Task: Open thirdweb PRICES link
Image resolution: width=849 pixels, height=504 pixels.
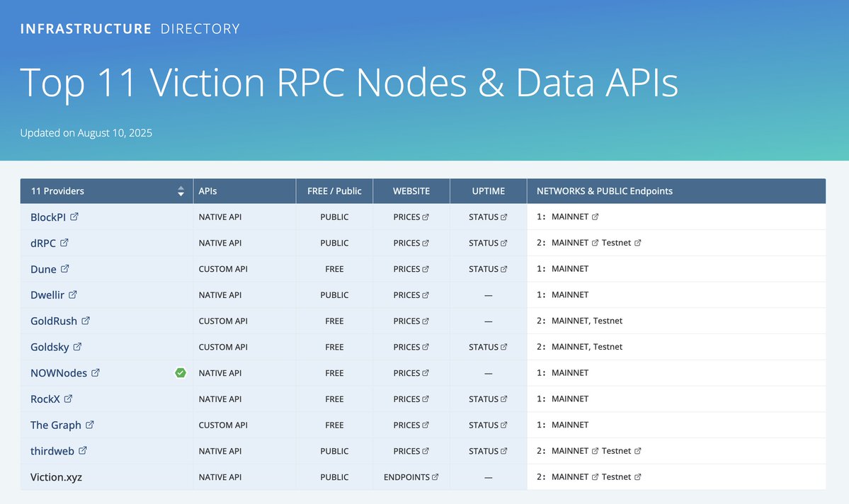Action: click(411, 451)
